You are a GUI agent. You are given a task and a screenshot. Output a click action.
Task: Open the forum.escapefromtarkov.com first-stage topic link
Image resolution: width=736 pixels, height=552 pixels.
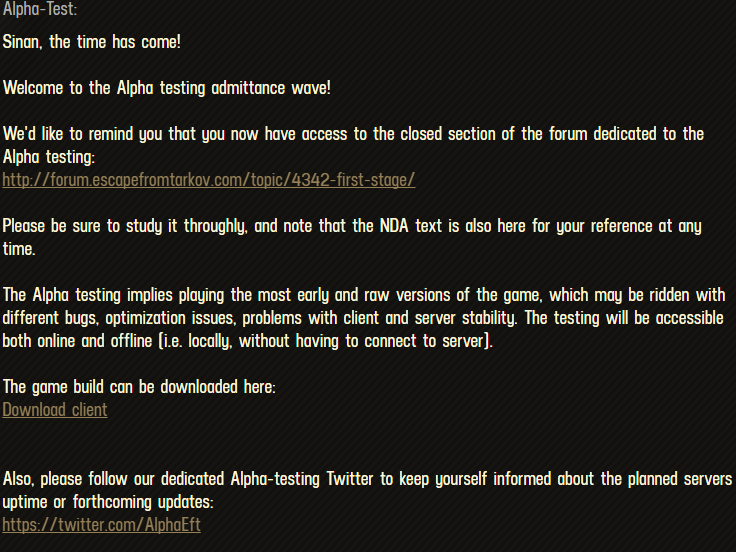coord(209,180)
